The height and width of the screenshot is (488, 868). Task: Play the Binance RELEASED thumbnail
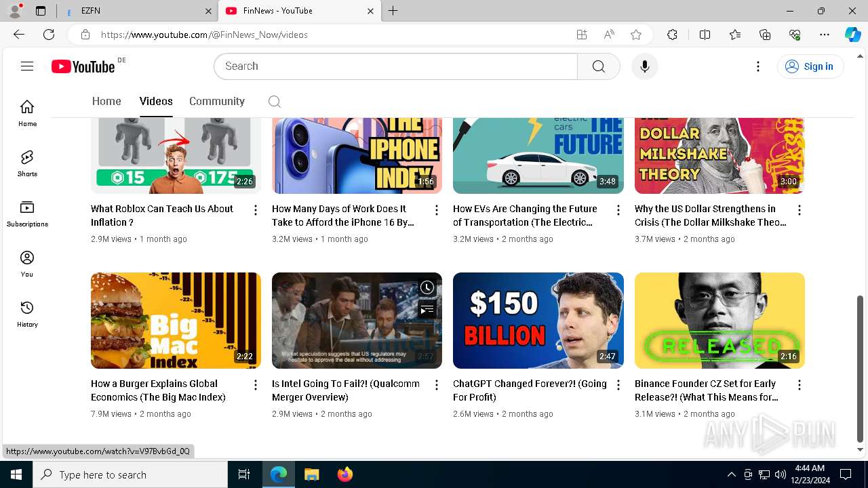[x=719, y=321]
